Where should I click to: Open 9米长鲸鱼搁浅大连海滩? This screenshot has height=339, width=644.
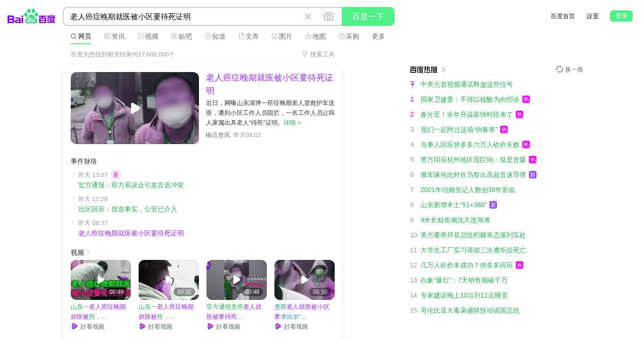(x=455, y=220)
